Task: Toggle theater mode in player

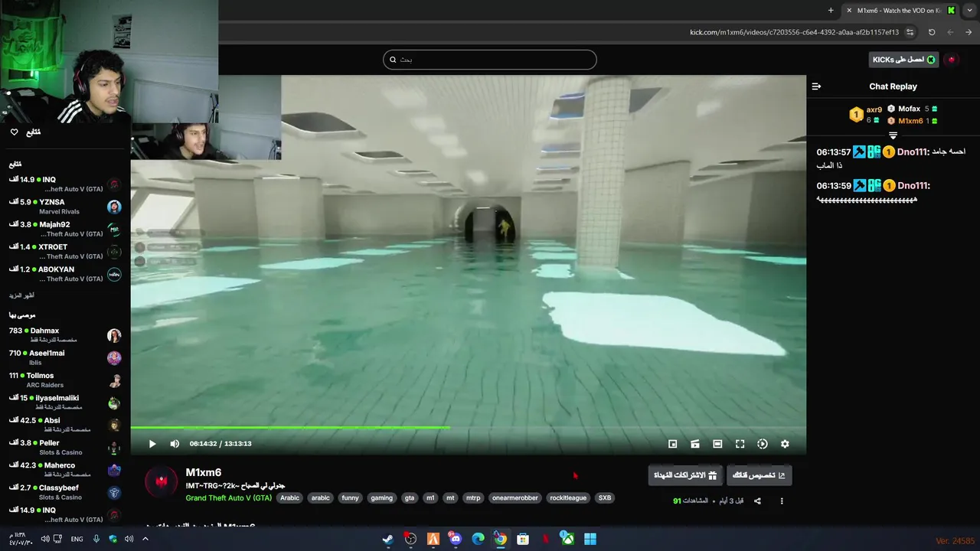Action: click(717, 444)
